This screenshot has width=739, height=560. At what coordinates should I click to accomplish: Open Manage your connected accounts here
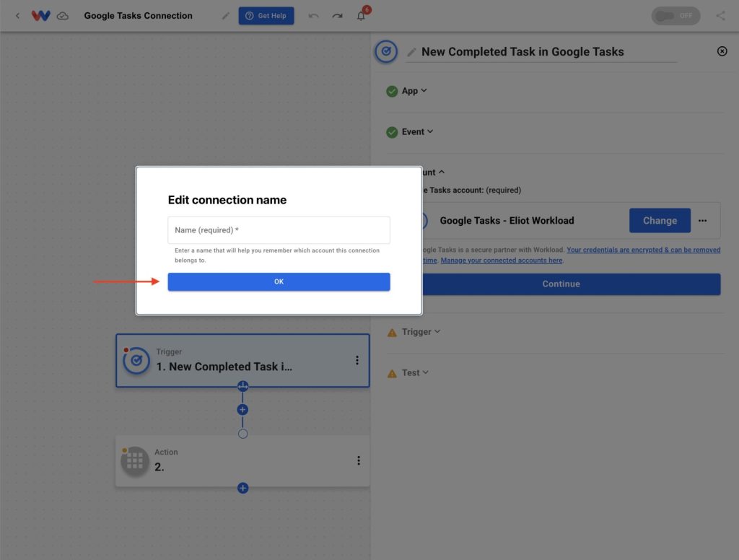(x=502, y=261)
